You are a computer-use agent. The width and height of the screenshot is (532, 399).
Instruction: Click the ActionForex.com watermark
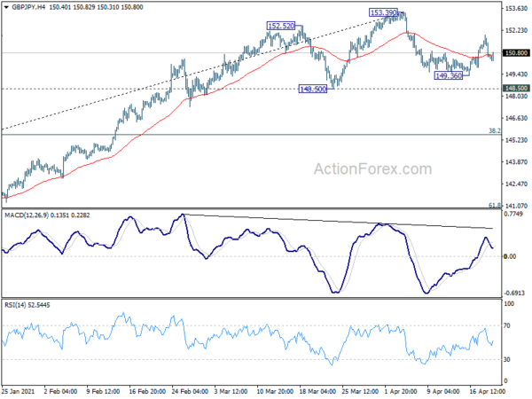pyautogui.click(x=373, y=169)
